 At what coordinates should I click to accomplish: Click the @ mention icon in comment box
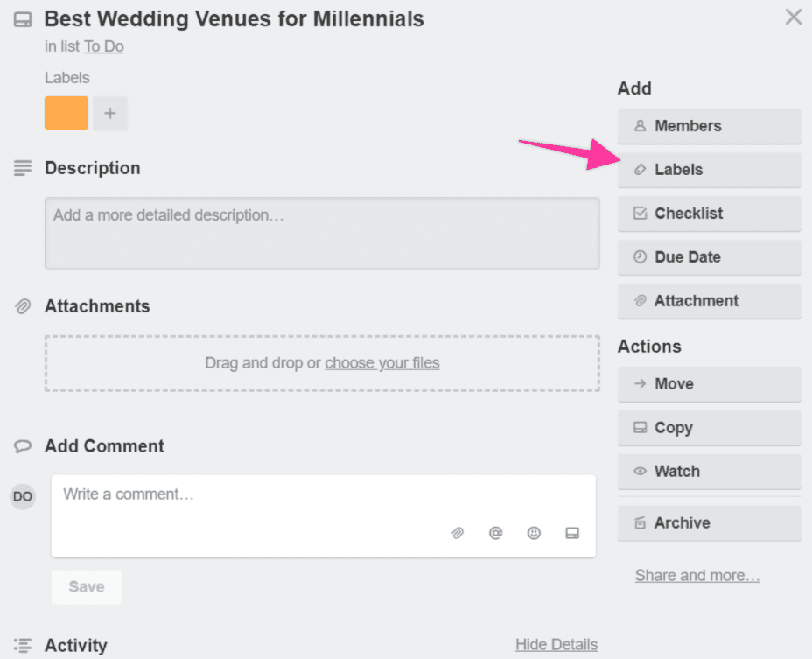coord(495,533)
